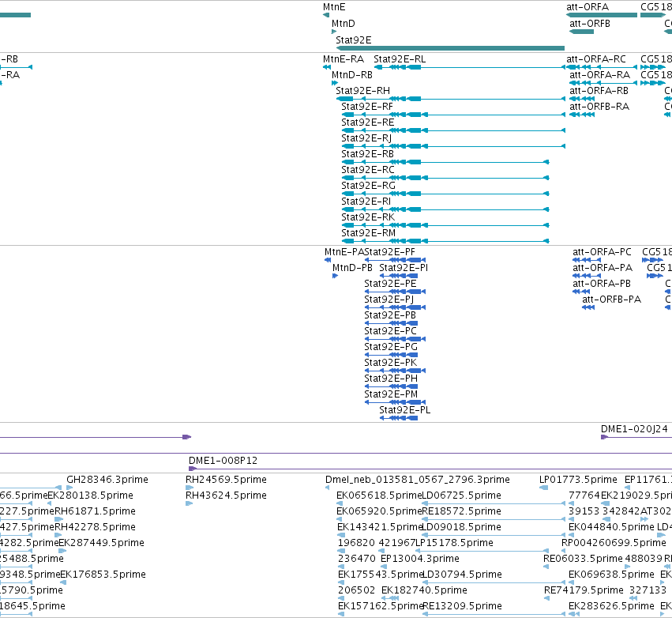672x618 pixels.
Task: Click the Stat92E-RM transcript label
Action: click(368, 233)
